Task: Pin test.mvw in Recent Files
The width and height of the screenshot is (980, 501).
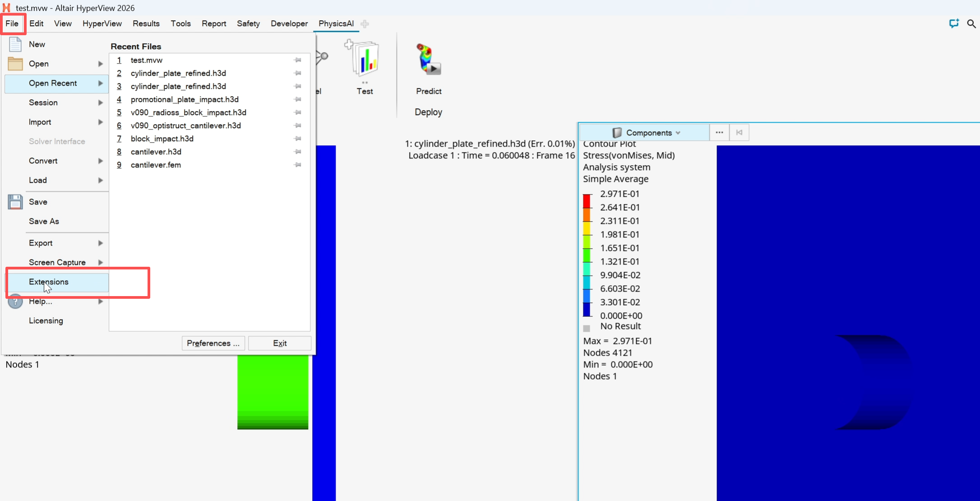Action: click(298, 60)
